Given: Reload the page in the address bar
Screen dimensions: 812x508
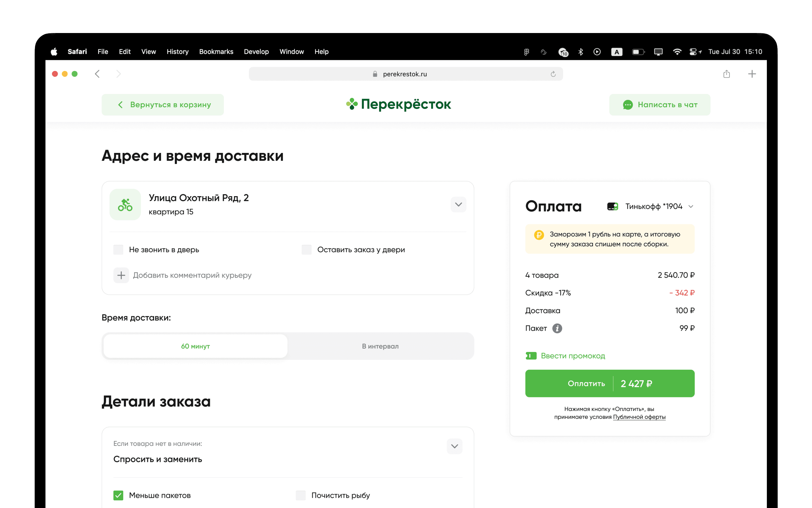Looking at the screenshot, I should pyautogui.click(x=553, y=74).
